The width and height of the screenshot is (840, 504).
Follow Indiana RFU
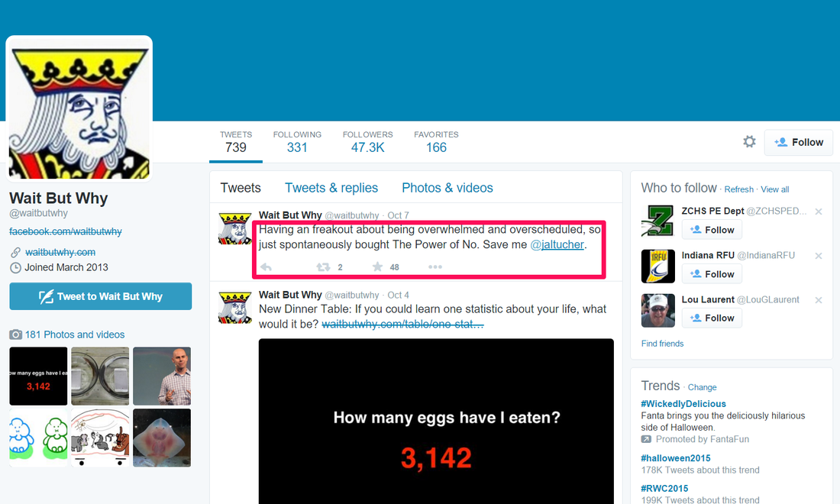pos(712,274)
